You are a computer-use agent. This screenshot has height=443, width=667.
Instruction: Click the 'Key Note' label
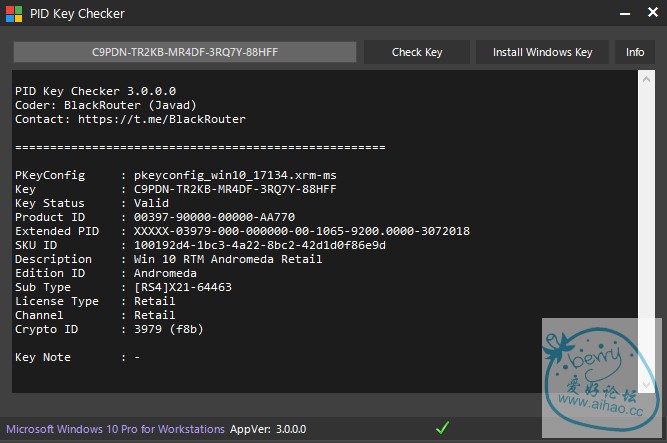pos(43,357)
